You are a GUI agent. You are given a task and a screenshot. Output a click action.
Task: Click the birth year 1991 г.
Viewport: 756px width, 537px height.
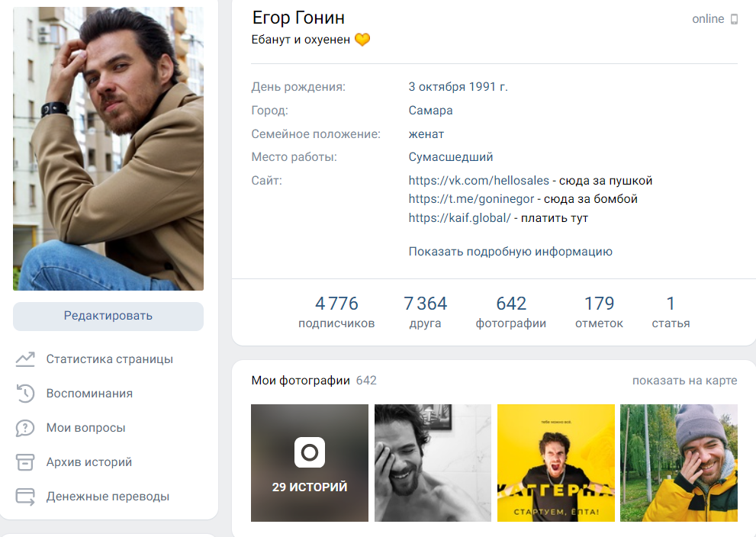pos(488,87)
